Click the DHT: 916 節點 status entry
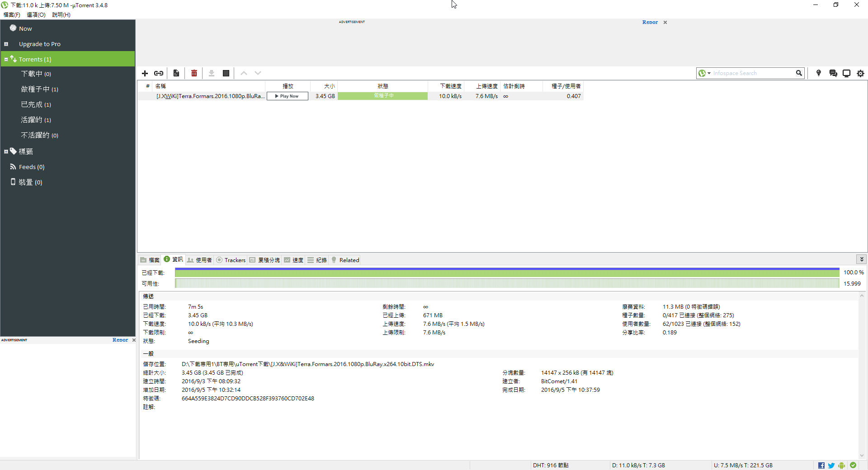 551,465
